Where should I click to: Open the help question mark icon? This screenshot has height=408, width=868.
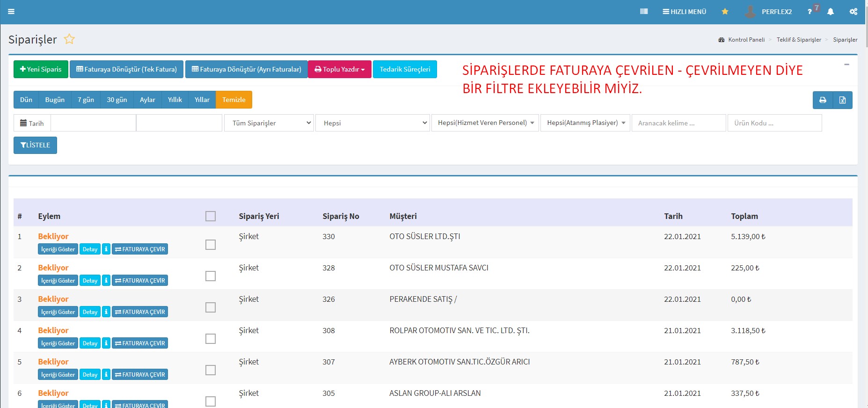click(810, 12)
